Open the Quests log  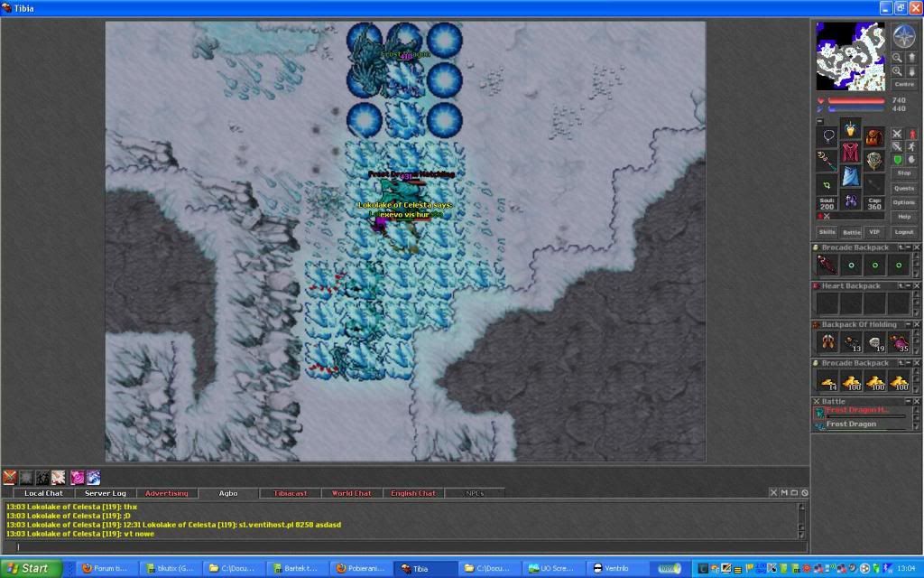pos(904,189)
